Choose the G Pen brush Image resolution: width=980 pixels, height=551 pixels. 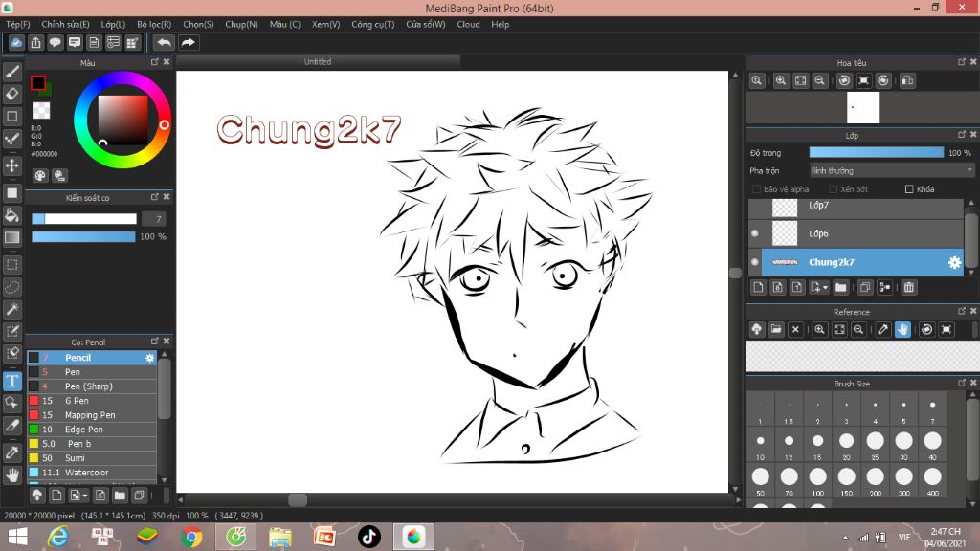tap(77, 401)
